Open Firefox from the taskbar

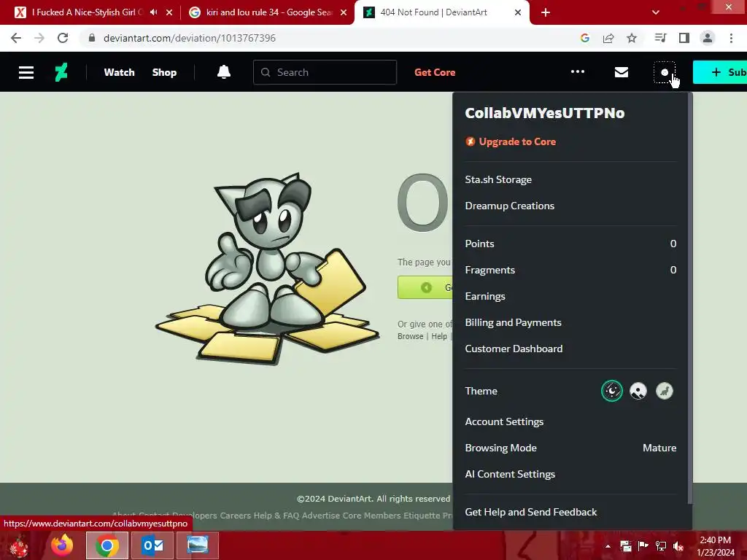[x=63, y=545]
